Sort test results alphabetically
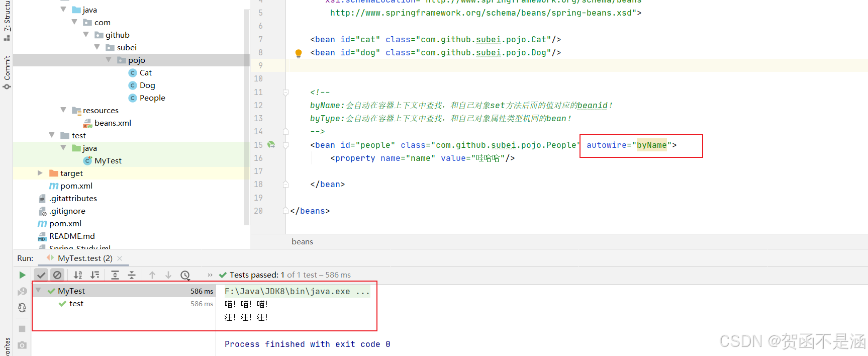 (x=78, y=275)
